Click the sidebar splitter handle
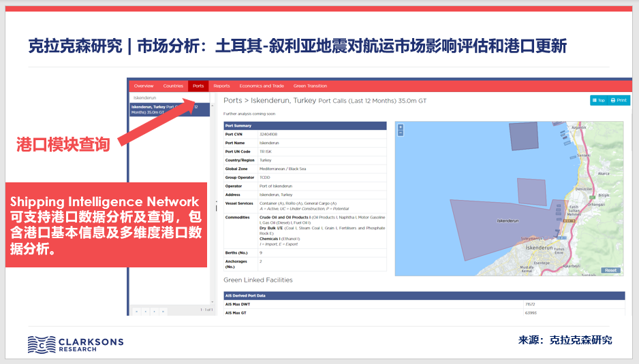Viewport: 639px width, 364px height. coord(217,206)
